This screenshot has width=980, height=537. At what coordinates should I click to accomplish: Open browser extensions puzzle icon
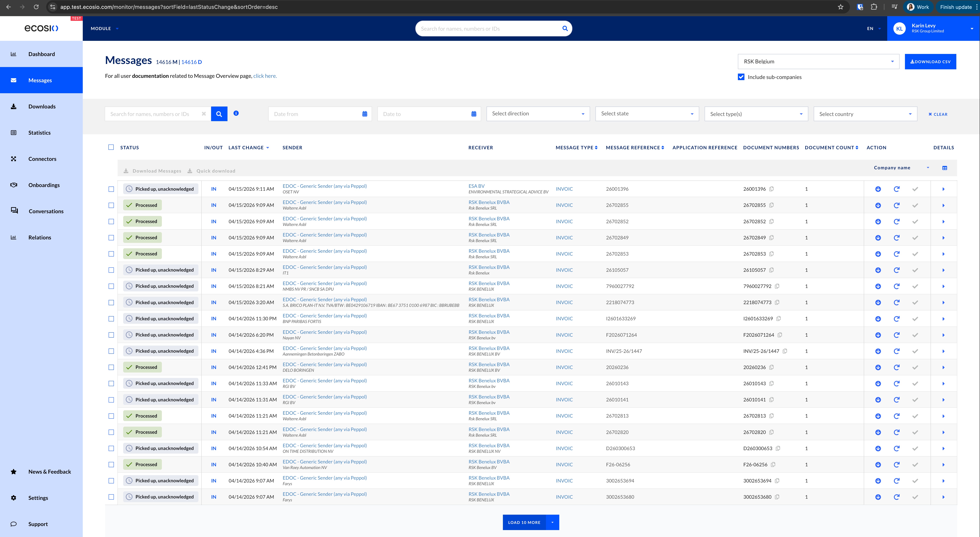(x=874, y=7)
